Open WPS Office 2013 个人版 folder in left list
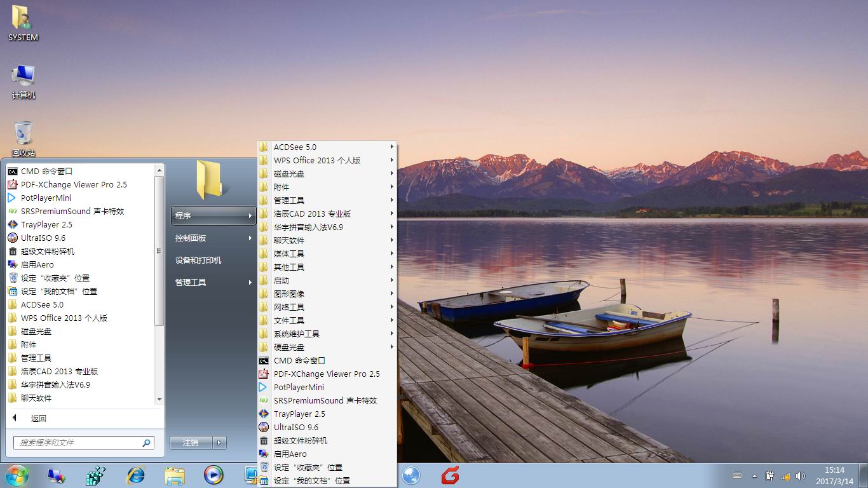868x488 pixels. pyautogui.click(x=79, y=318)
